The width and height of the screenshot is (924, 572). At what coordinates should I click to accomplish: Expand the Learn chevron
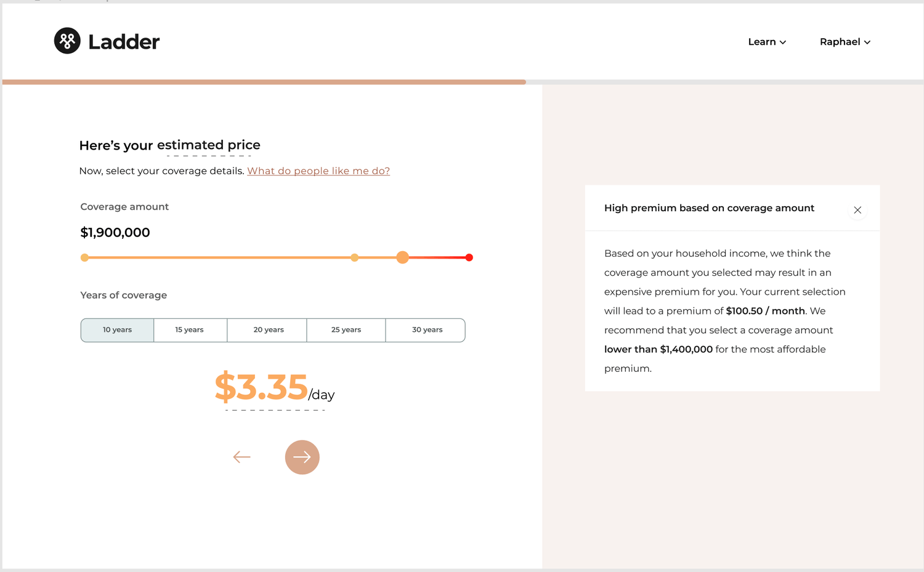click(783, 42)
